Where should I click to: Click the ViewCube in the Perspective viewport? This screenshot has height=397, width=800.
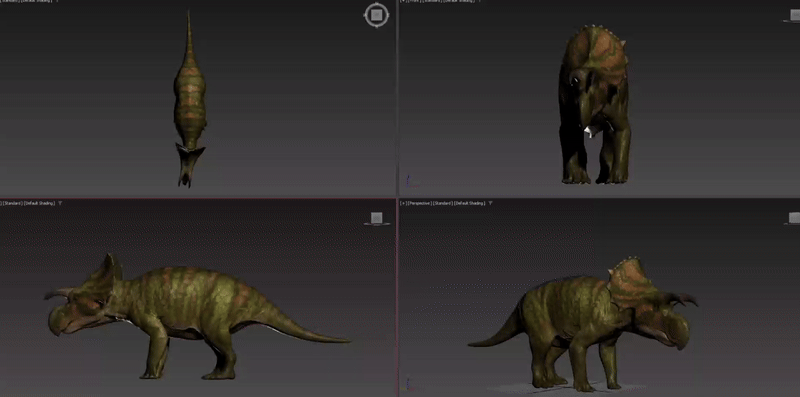pos(793,218)
